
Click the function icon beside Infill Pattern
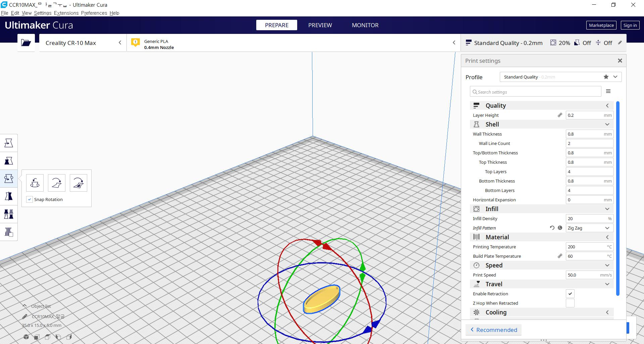click(x=560, y=228)
